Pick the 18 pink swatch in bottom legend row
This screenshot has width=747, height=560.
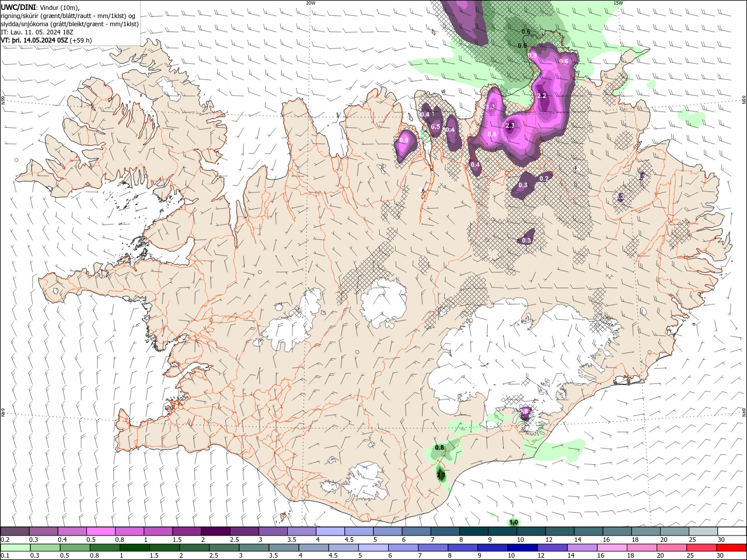[642, 548]
